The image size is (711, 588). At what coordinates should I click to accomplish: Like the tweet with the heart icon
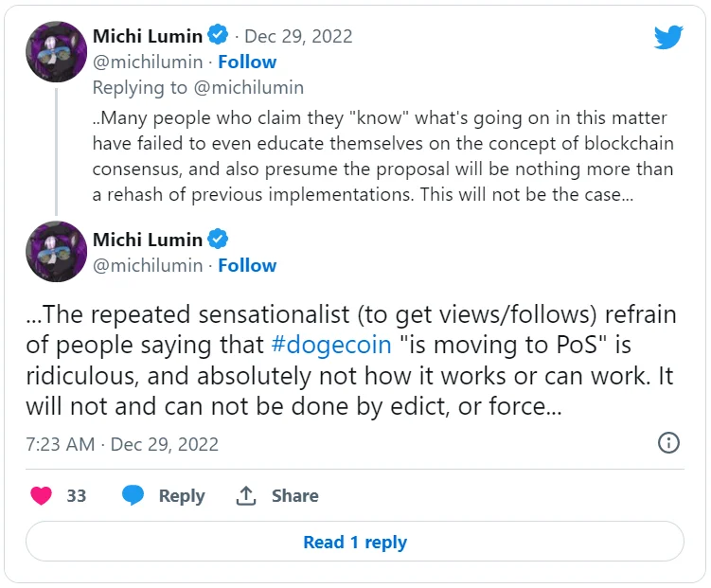41,495
